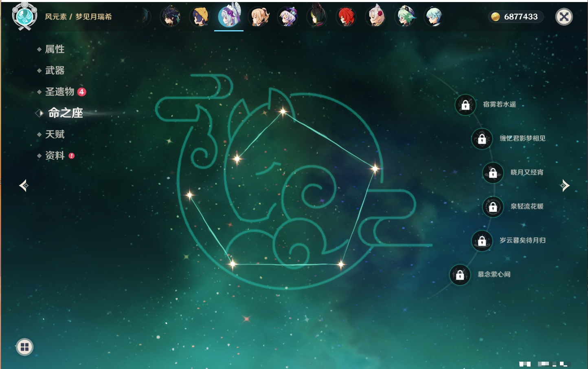
Task: Open the 泉轻流花暖 constellation details
Action: 493,207
